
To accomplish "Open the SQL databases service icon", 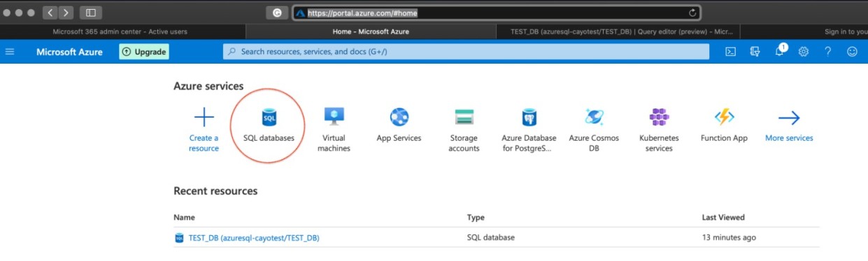I will (269, 117).
